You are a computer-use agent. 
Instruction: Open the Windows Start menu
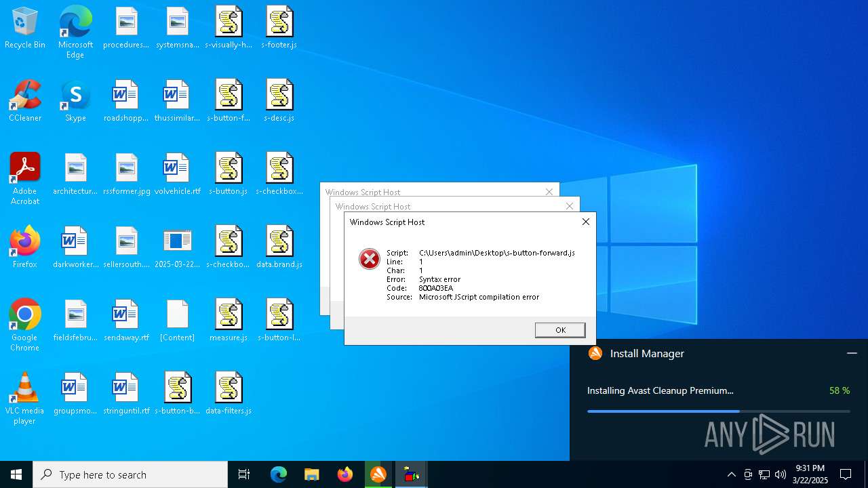(16, 474)
